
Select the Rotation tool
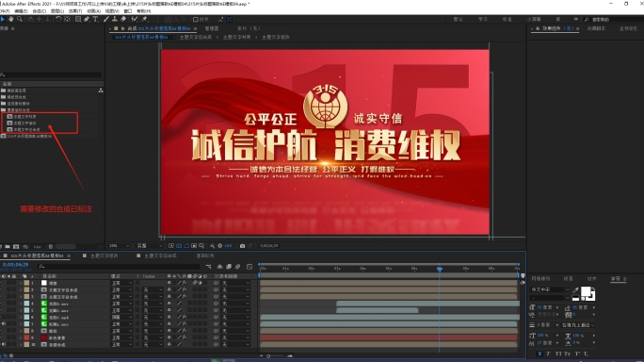click(58, 19)
